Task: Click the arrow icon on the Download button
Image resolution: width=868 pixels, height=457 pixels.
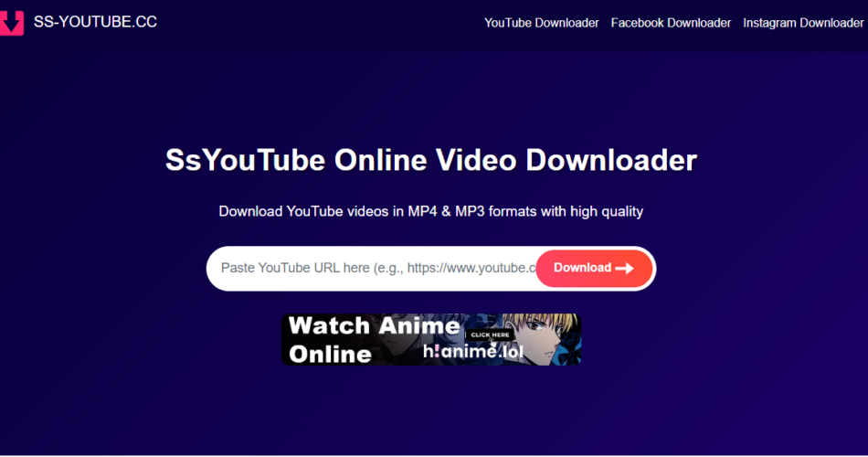Action: [x=625, y=269]
